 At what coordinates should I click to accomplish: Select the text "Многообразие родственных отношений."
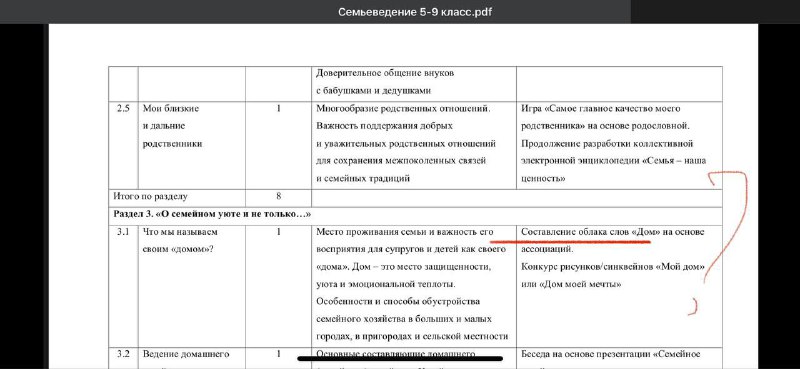coord(403,109)
